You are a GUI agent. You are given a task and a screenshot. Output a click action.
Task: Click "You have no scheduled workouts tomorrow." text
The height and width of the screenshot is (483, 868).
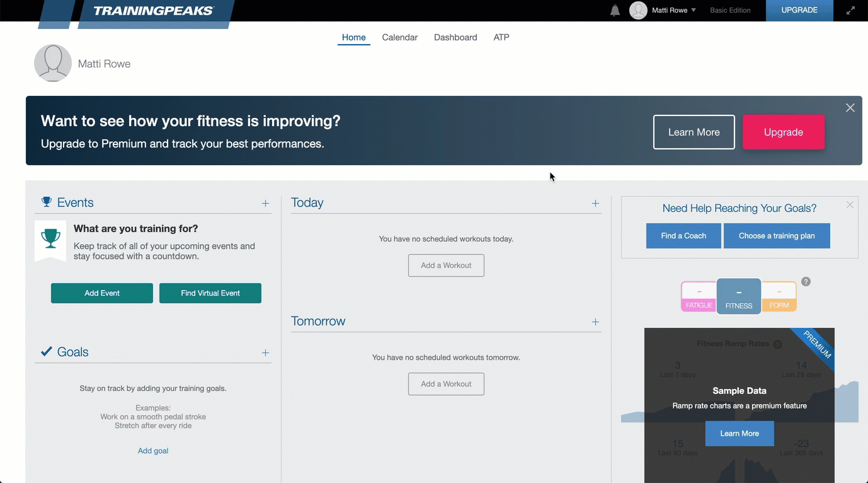click(446, 358)
